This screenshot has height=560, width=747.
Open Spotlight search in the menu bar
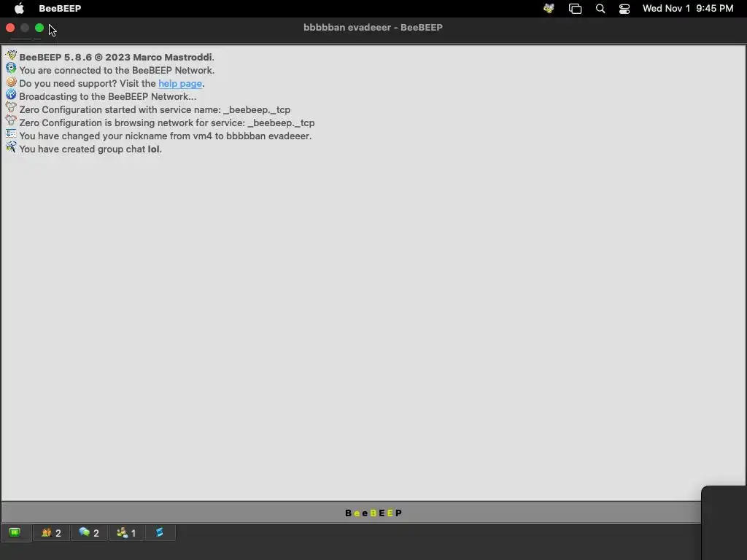[x=600, y=9]
